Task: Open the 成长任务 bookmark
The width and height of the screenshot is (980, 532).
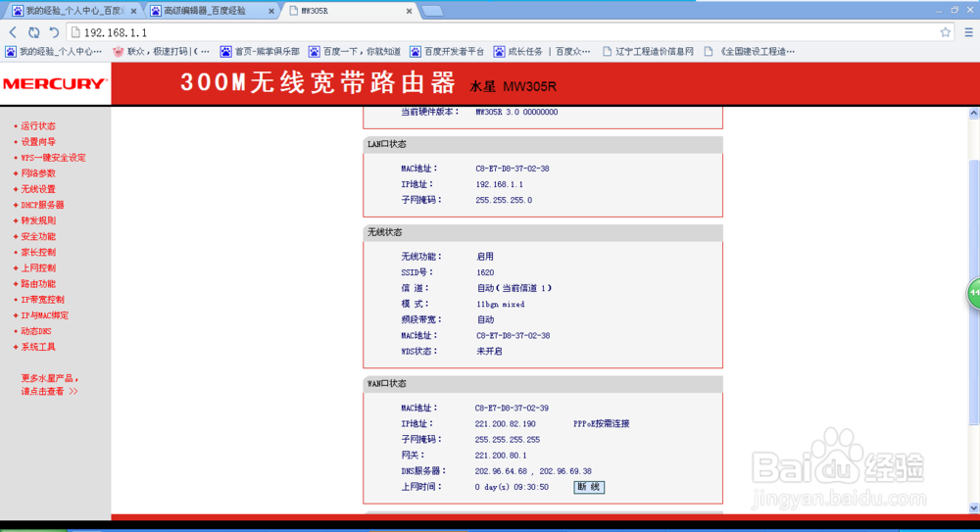Action: pos(542,52)
